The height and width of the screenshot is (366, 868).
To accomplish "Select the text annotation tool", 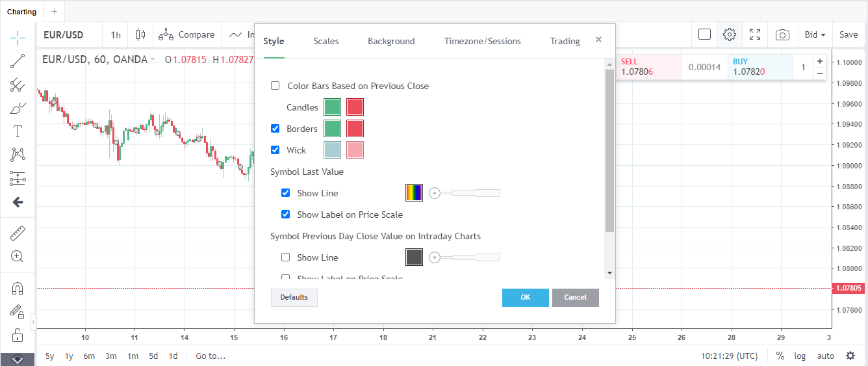I will pos(18,131).
